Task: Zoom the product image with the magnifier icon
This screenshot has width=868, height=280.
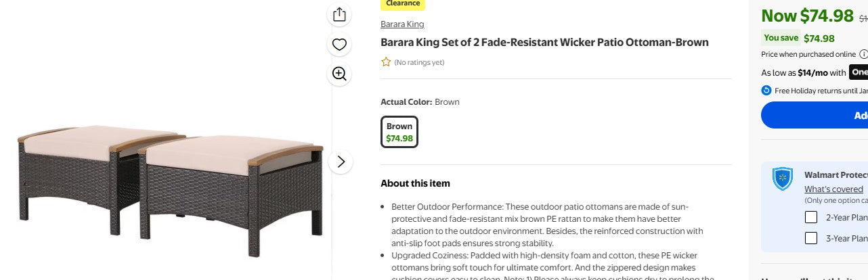Action: coord(339,74)
